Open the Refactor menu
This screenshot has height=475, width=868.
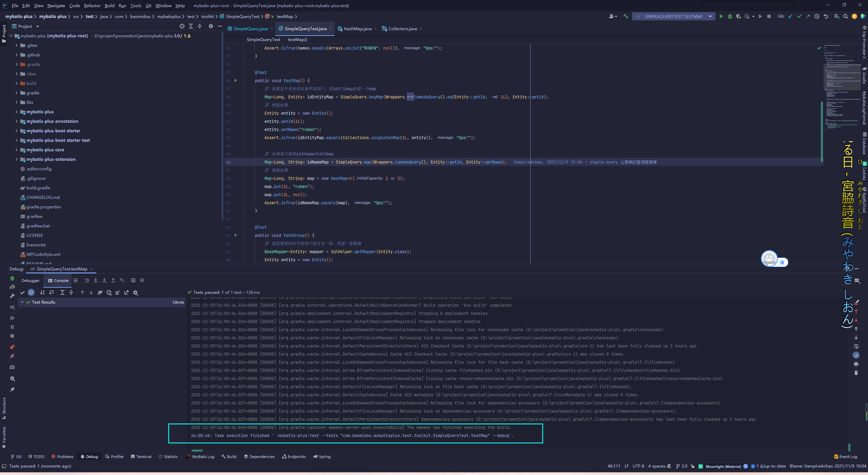[92, 5]
